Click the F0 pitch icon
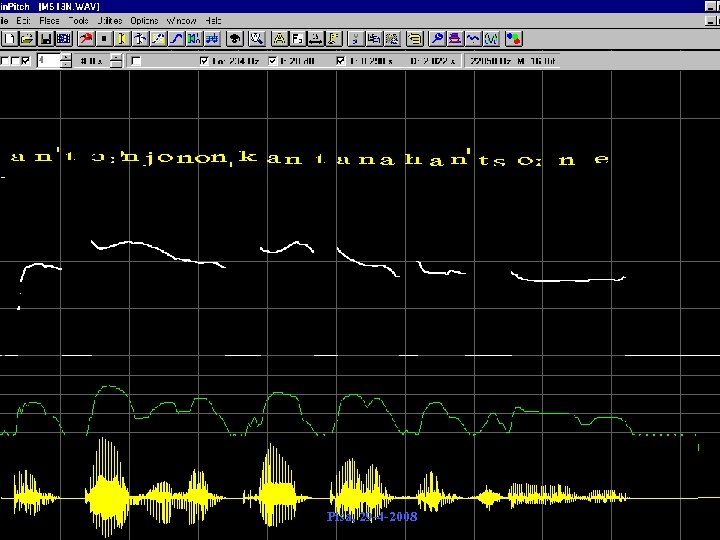The image size is (720, 540). tap(298, 39)
